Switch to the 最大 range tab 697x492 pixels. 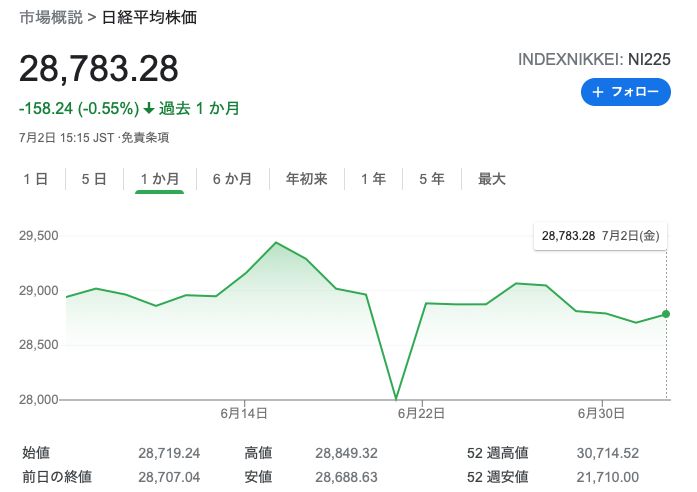pyautogui.click(x=492, y=179)
